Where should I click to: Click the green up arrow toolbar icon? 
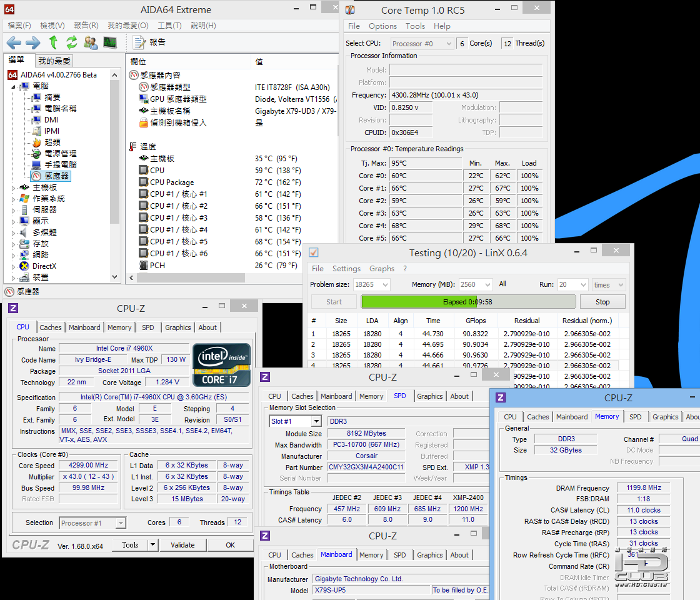[x=54, y=42]
